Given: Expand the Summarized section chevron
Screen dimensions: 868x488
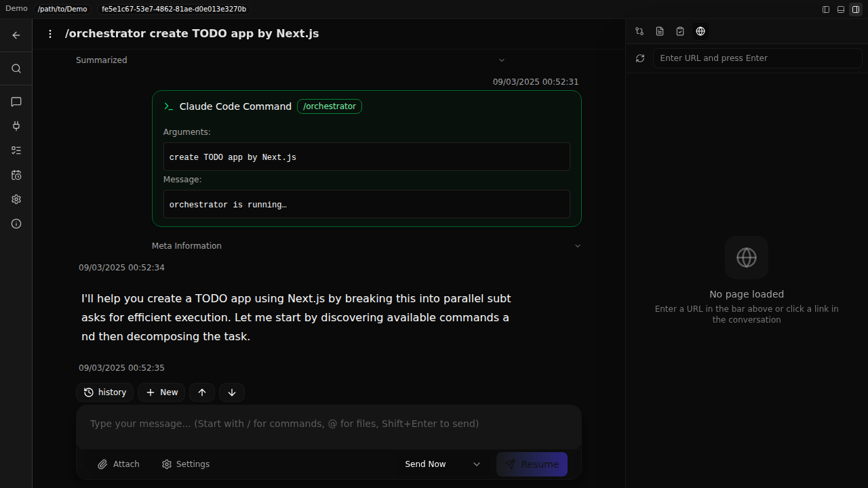Looking at the screenshot, I should (x=502, y=60).
